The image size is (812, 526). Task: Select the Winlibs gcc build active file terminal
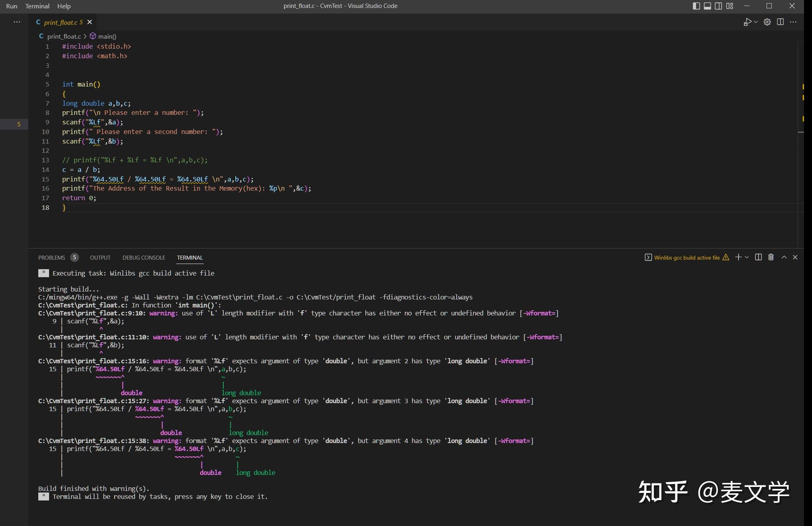pyautogui.click(x=687, y=257)
